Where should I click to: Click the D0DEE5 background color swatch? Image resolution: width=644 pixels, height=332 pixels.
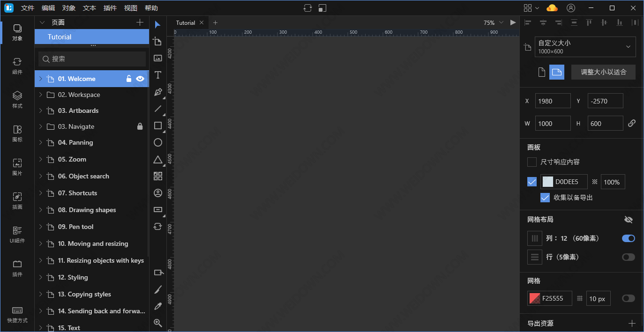[548, 182]
